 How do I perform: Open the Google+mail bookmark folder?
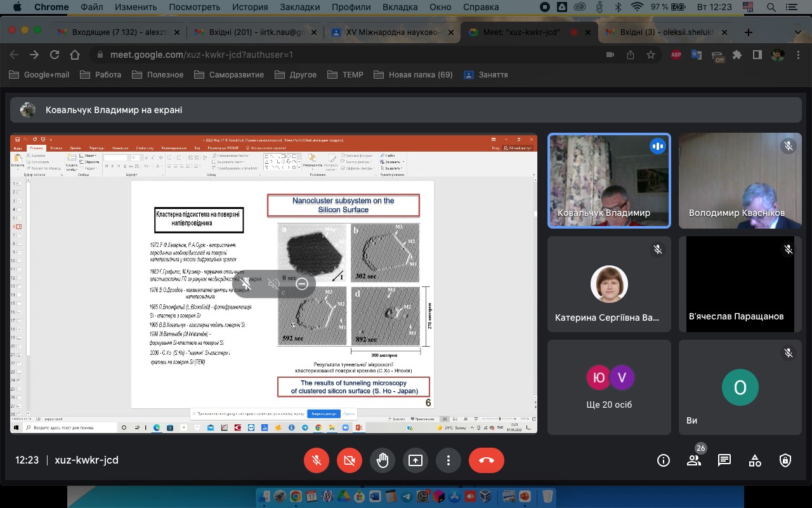coord(39,75)
